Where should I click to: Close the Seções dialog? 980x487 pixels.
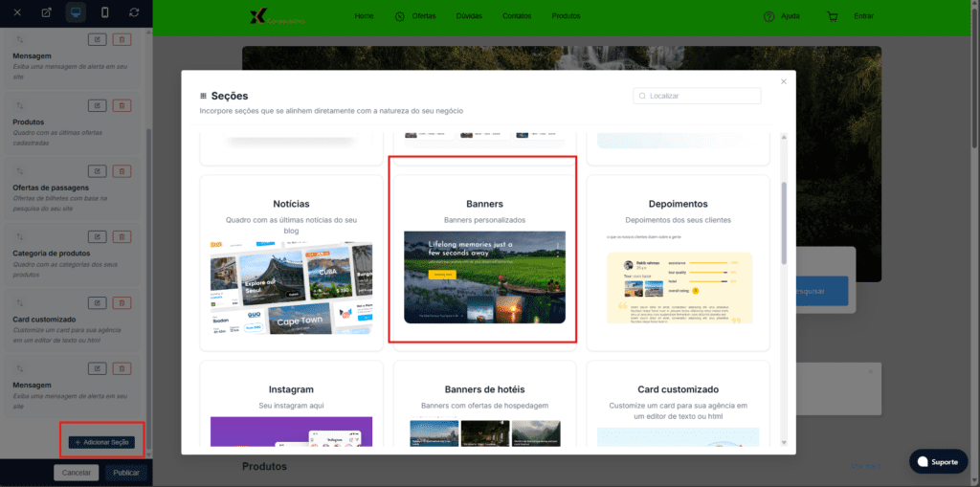(784, 82)
